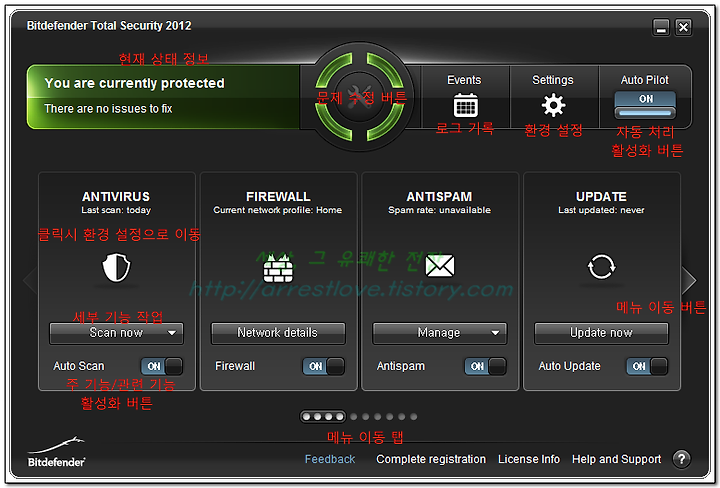Viewport: 720px width, 488px height.
Task: Click the Bitdefender Total Security 2012 title
Action: (x=109, y=26)
